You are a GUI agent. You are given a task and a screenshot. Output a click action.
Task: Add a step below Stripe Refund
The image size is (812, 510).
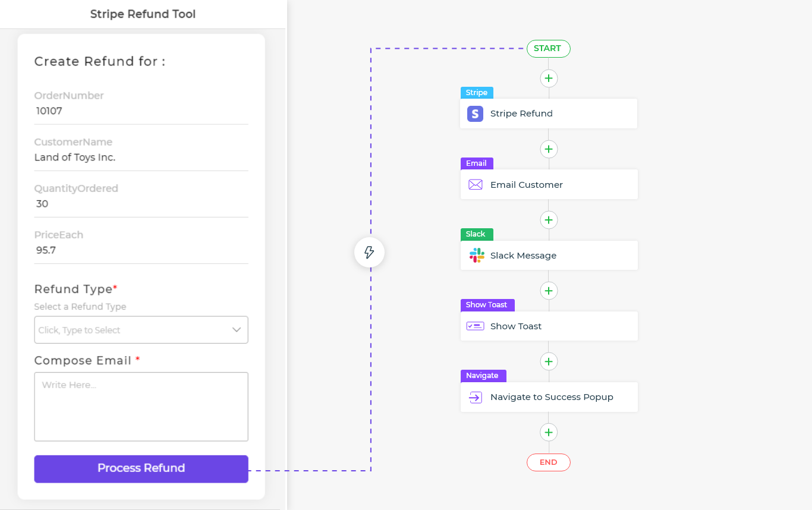click(549, 149)
